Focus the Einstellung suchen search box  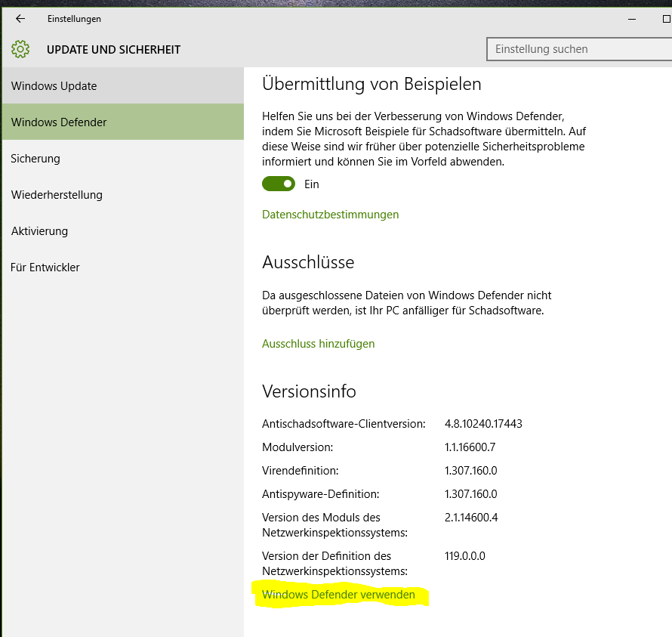click(579, 49)
